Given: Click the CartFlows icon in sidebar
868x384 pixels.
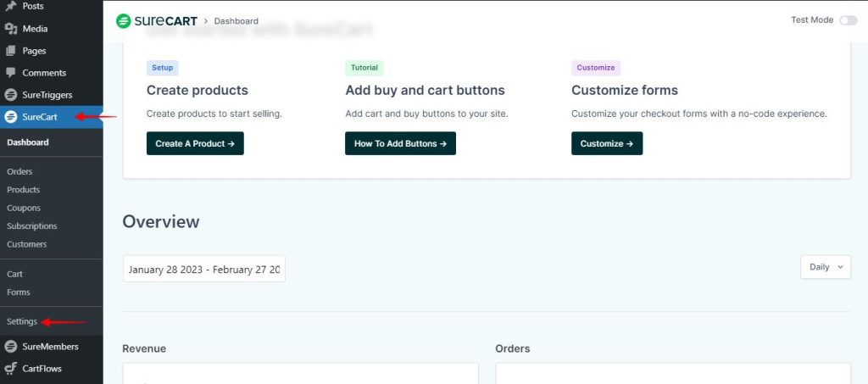Looking at the screenshot, I should (x=11, y=369).
